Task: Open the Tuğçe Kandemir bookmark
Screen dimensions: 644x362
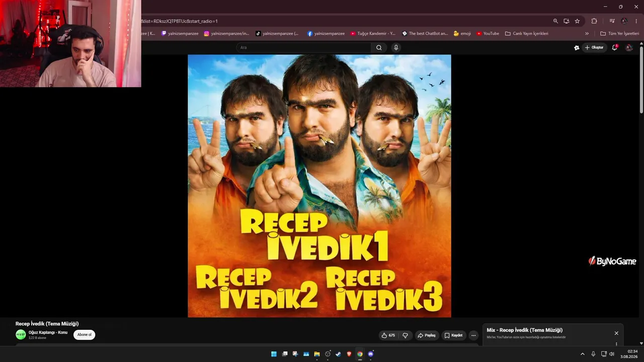Action: point(373,34)
